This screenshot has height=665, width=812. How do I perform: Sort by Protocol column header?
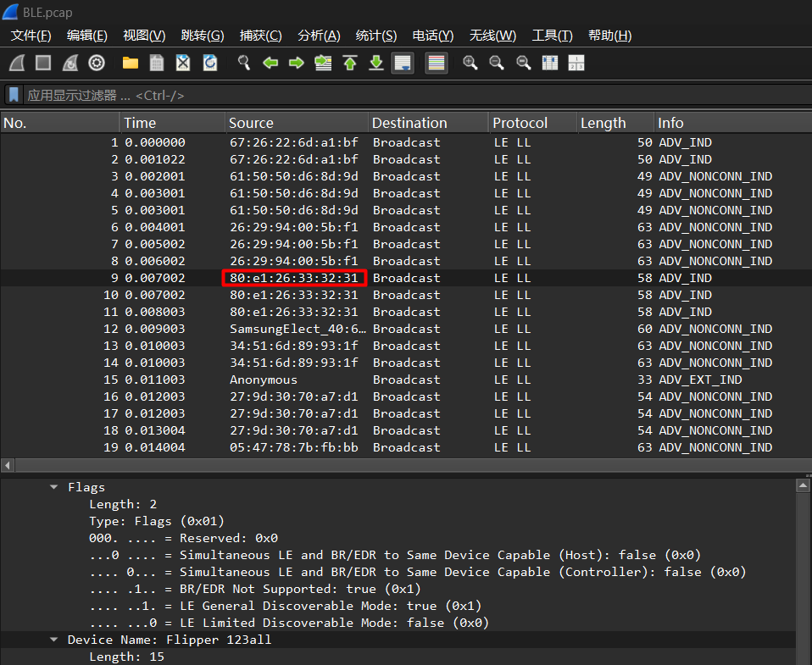pos(520,123)
